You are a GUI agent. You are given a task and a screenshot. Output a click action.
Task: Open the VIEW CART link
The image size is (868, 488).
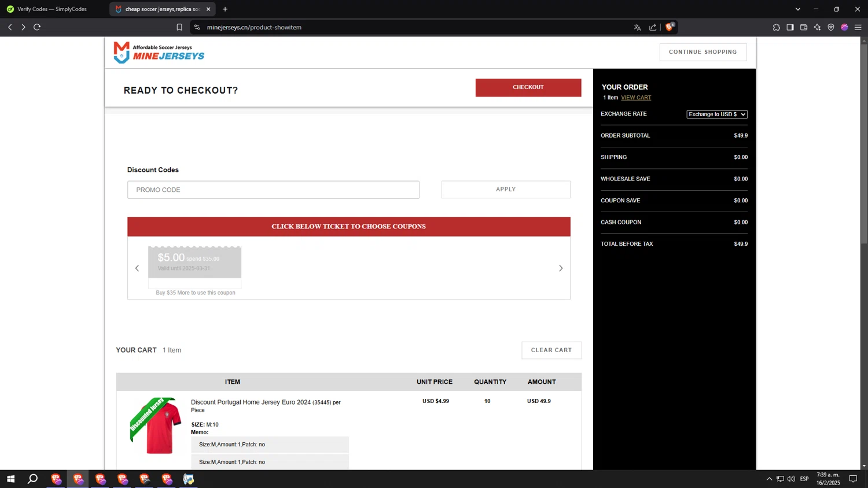pyautogui.click(x=636, y=98)
